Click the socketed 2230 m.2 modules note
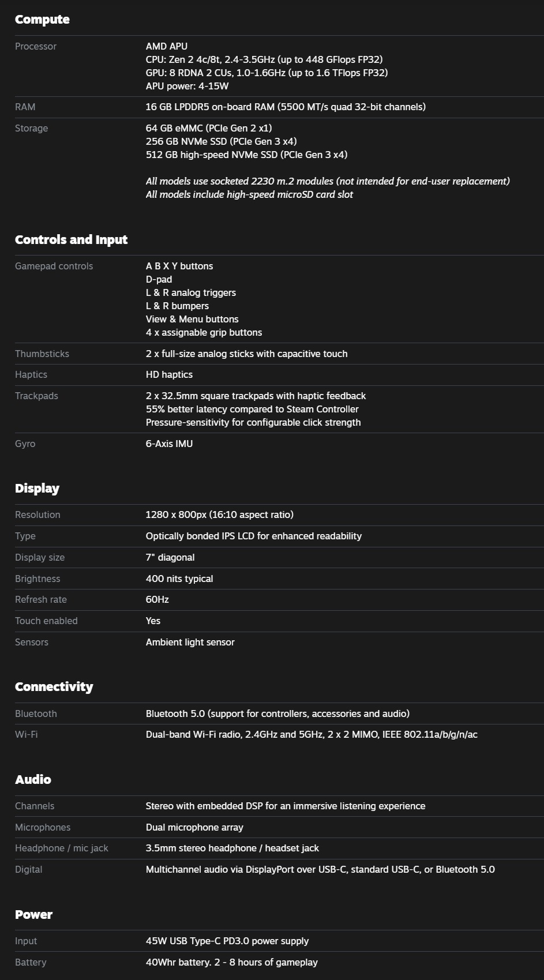This screenshot has width=544, height=980. click(328, 182)
